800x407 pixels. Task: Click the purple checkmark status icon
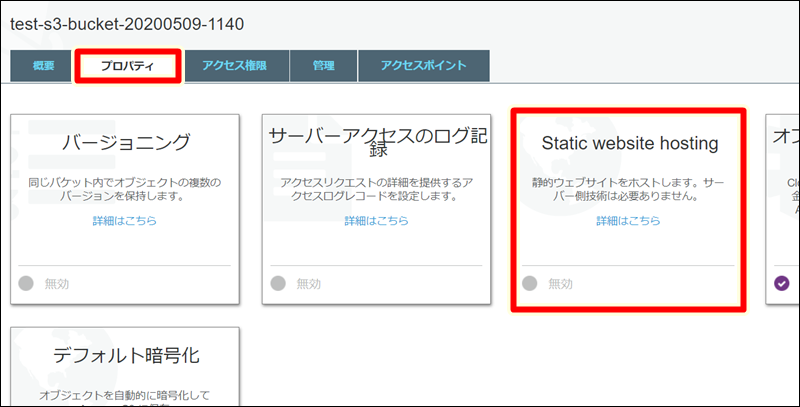[782, 283]
